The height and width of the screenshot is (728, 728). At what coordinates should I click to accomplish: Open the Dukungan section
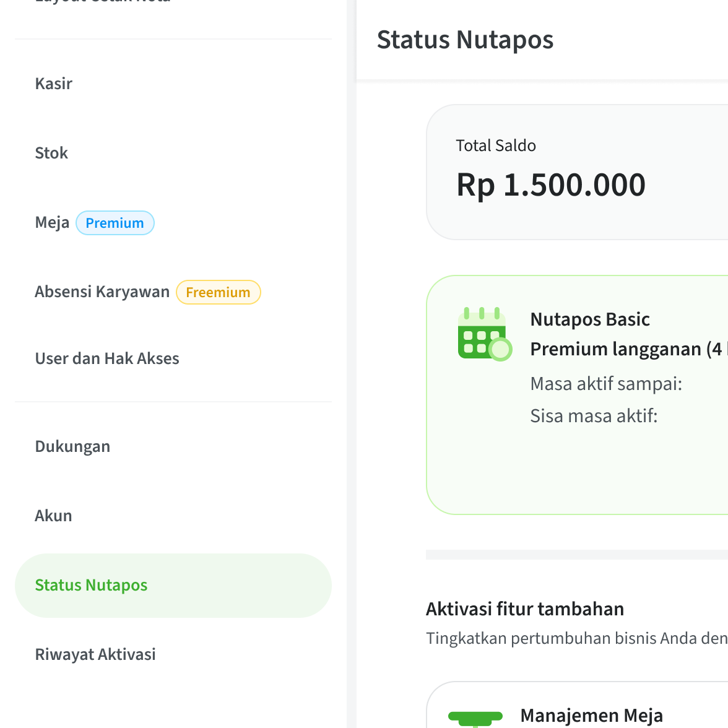72,446
